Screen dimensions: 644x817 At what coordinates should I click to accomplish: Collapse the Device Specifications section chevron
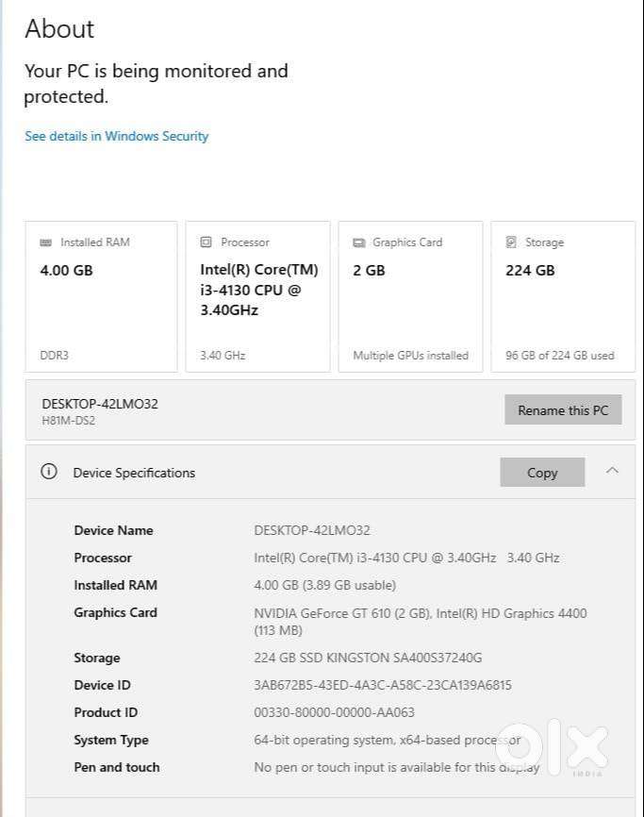(612, 470)
